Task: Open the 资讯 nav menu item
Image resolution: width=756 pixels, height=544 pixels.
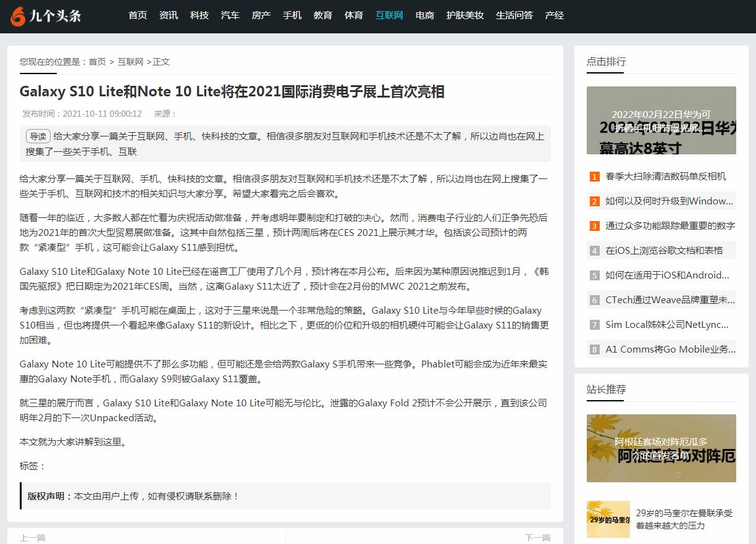Action: tap(169, 15)
